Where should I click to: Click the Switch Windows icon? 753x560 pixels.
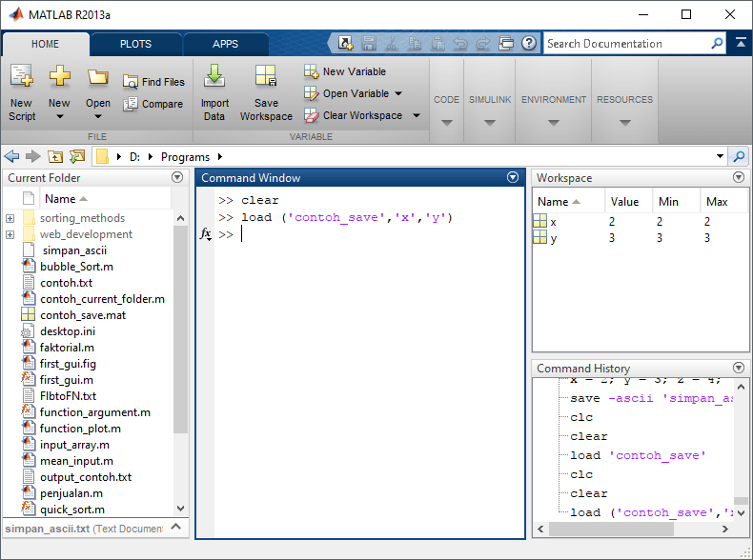[506, 43]
